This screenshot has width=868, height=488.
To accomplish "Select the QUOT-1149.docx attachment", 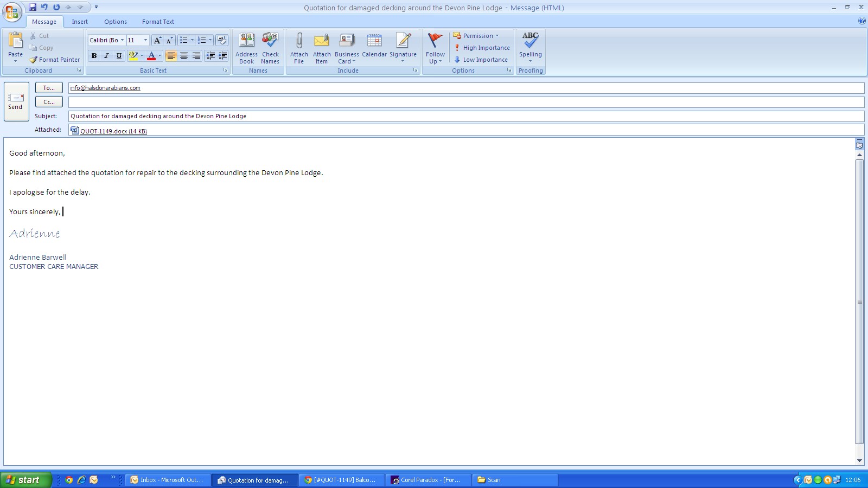I will pyautogui.click(x=108, y=131).
